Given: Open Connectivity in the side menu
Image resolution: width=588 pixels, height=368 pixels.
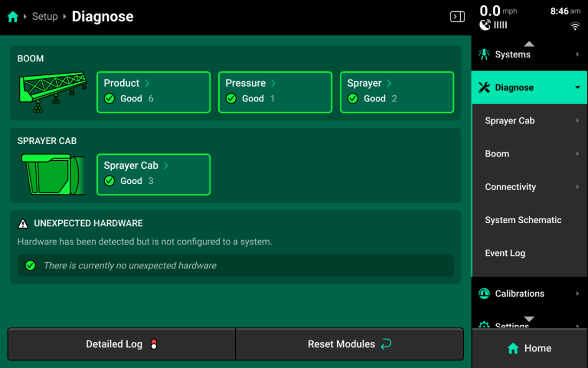Looking at the screenshot, I should 529,186.
